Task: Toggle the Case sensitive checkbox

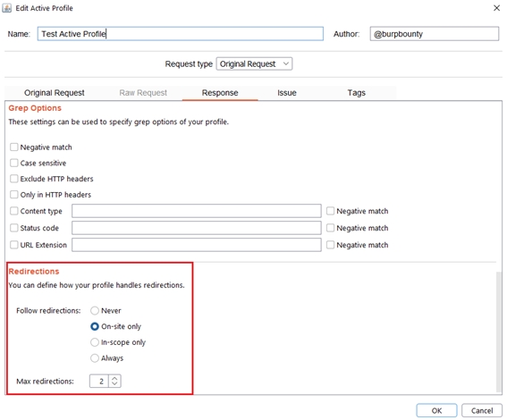Action: [x=14, y=163]
